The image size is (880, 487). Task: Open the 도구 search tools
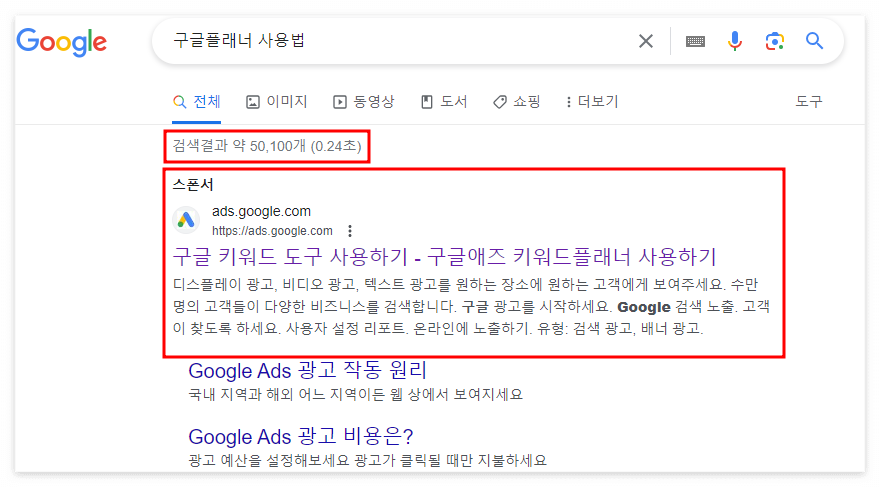point(809,102)
